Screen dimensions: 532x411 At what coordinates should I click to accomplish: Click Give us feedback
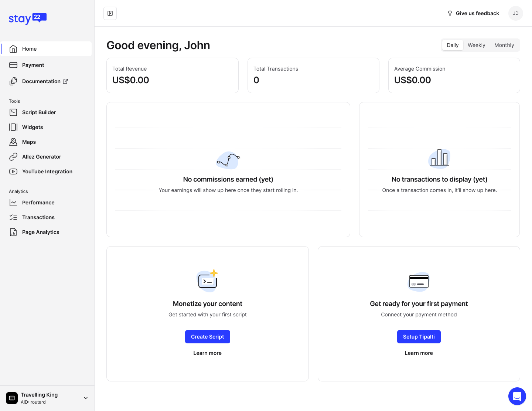(473, 13)
